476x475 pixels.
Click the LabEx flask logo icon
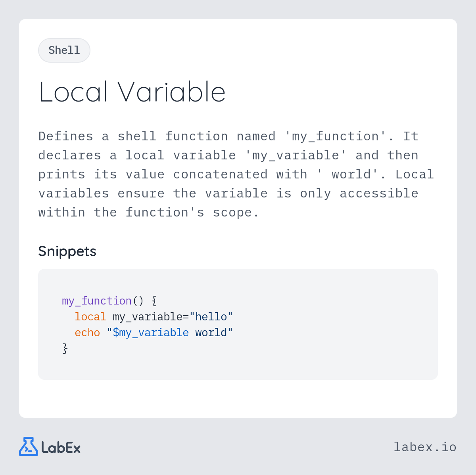tap(29, 446)
